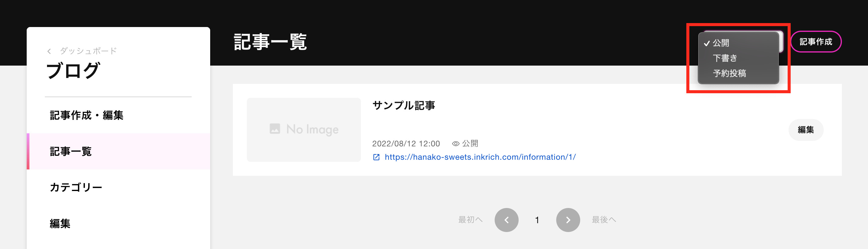Click the No Image placeholder picture icon

tap(274, 129)
